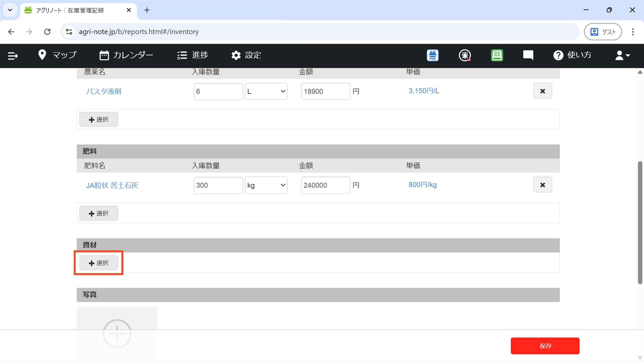Open the 進捗 progress page
The image size is (644, 362).
(193, 55)
